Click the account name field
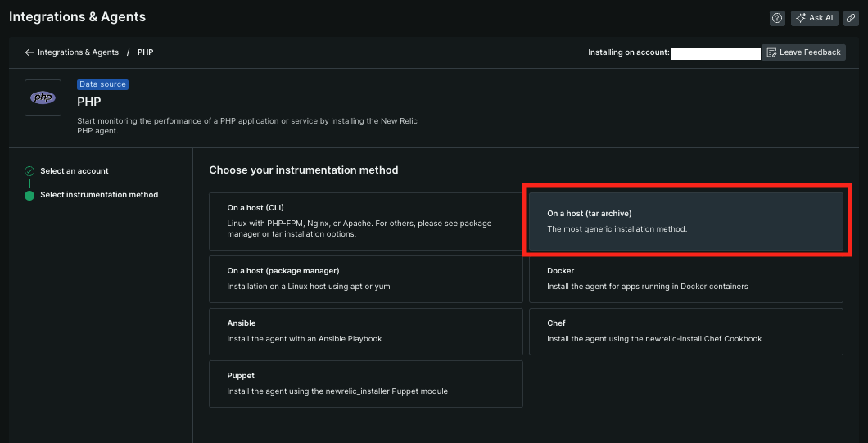The height and width of the screenshot is (443, 868). 716,53
